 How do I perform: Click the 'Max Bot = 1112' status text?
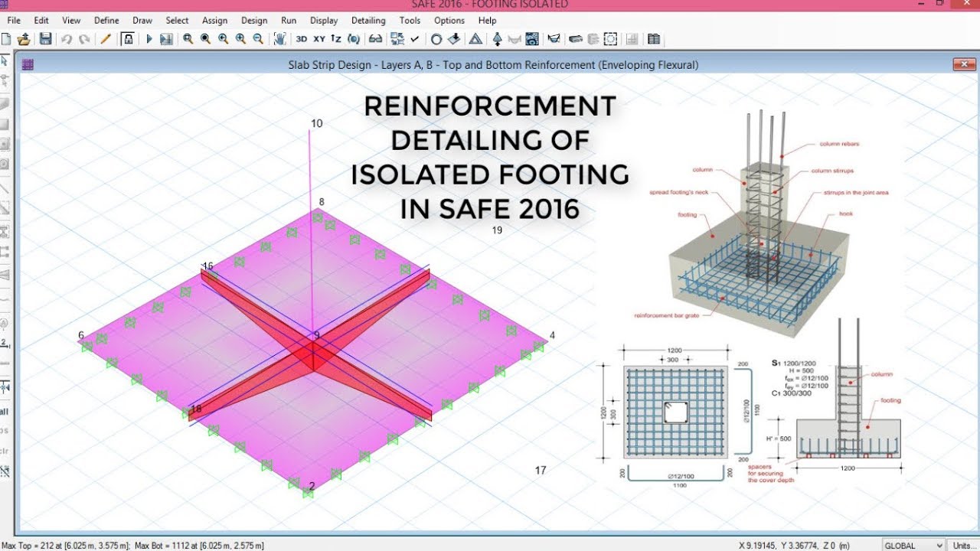[199, 546]
